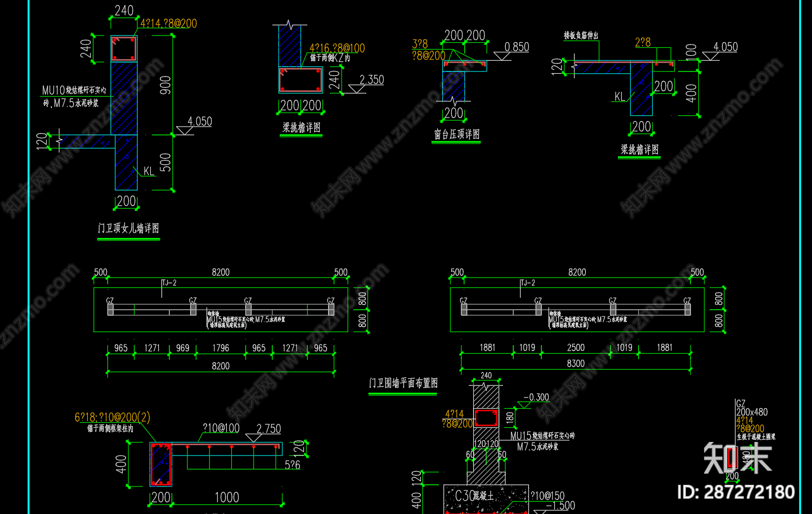Click the 0.850 elevation mark
The height and width of the screenshot is (514, 812).
(x=517, y=47)
